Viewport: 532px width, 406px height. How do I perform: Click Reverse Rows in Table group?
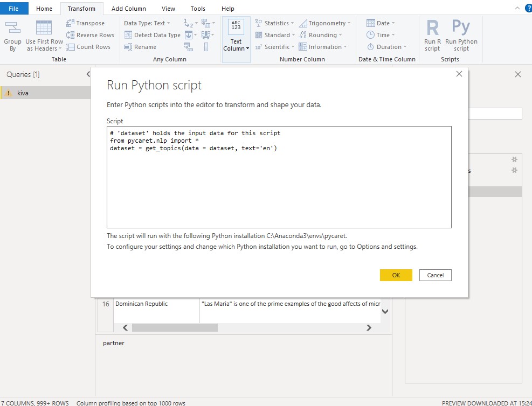(x=90, y=35)
